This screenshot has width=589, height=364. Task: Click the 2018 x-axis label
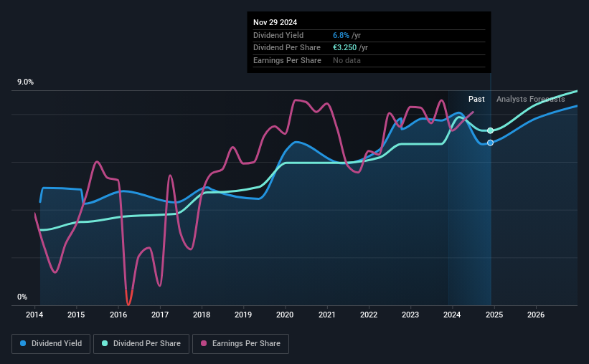coord(202,315)
